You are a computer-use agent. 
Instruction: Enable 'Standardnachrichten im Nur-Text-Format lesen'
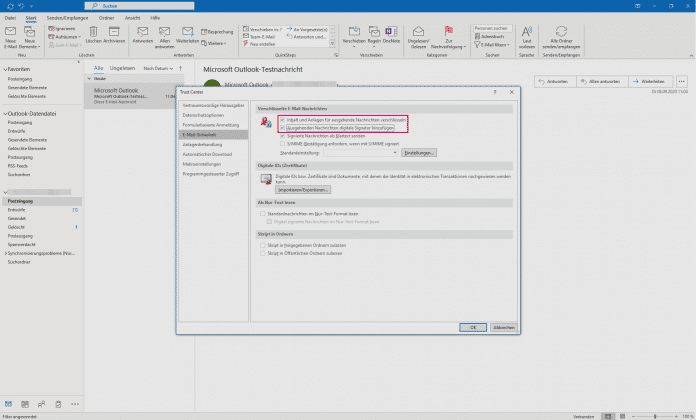262,215
